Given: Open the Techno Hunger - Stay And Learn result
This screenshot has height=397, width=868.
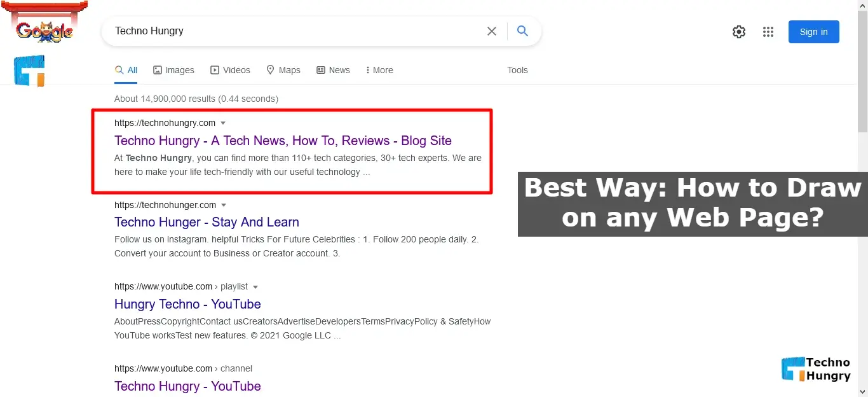Looking at the screenshot, I should click(207, 222).
